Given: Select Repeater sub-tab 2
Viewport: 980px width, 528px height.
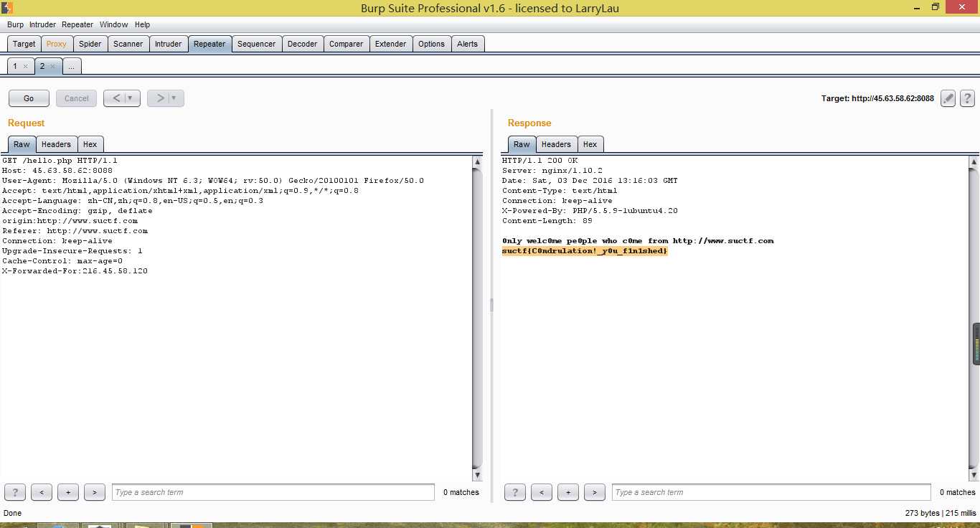Looking at the screenshot, I should 42,66.
